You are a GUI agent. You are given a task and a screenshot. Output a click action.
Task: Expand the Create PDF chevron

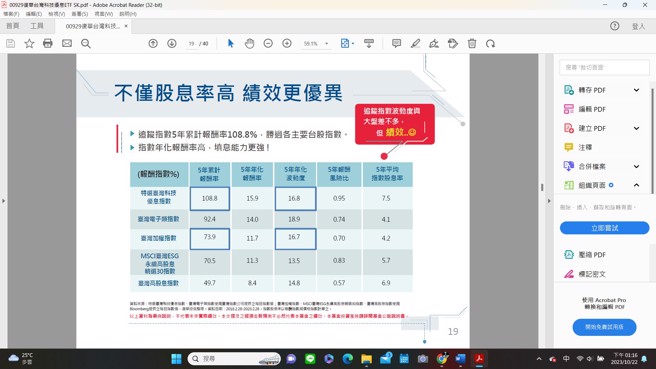click(636, 128)
